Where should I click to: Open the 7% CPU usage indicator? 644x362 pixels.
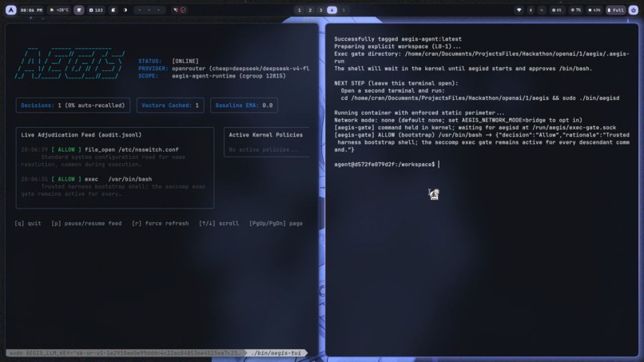coord(576,10)
